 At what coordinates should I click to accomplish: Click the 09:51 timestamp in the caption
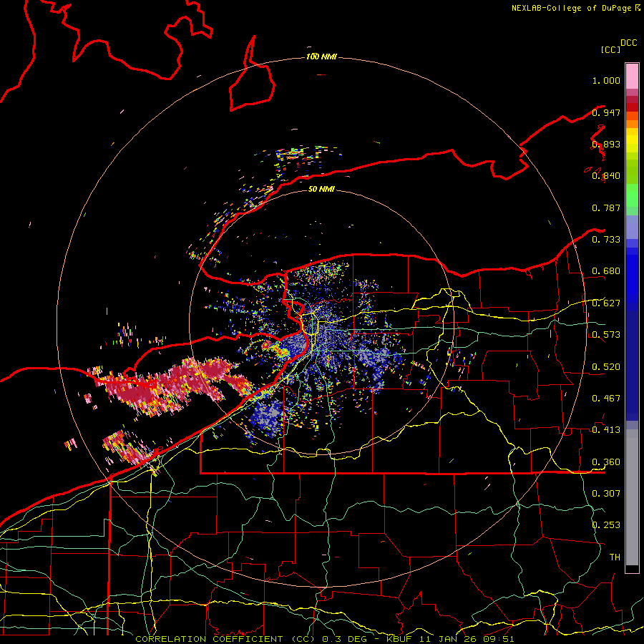click(x=499, y=639)
